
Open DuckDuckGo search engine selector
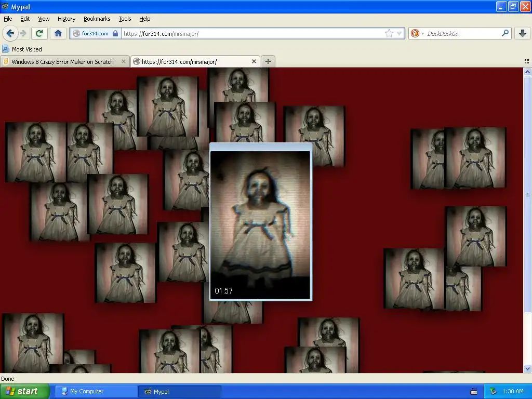coord(417,33)
